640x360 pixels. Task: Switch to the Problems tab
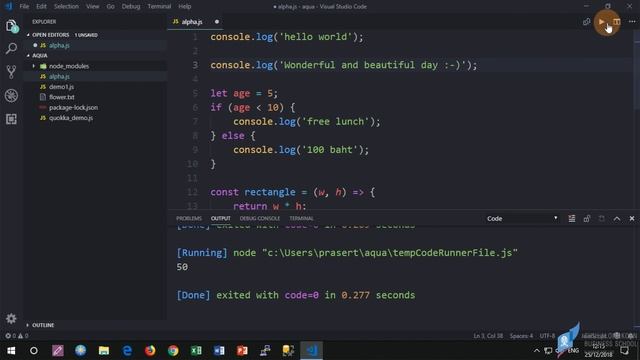[189, 218]
